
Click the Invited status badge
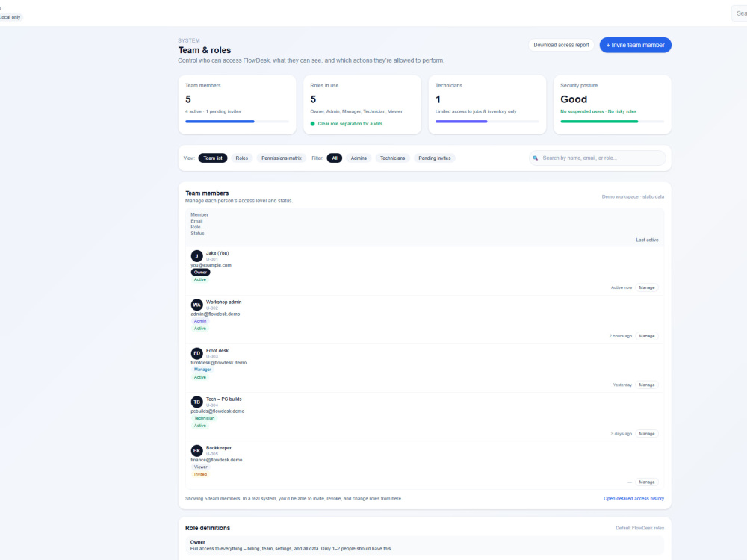[200, 474]
